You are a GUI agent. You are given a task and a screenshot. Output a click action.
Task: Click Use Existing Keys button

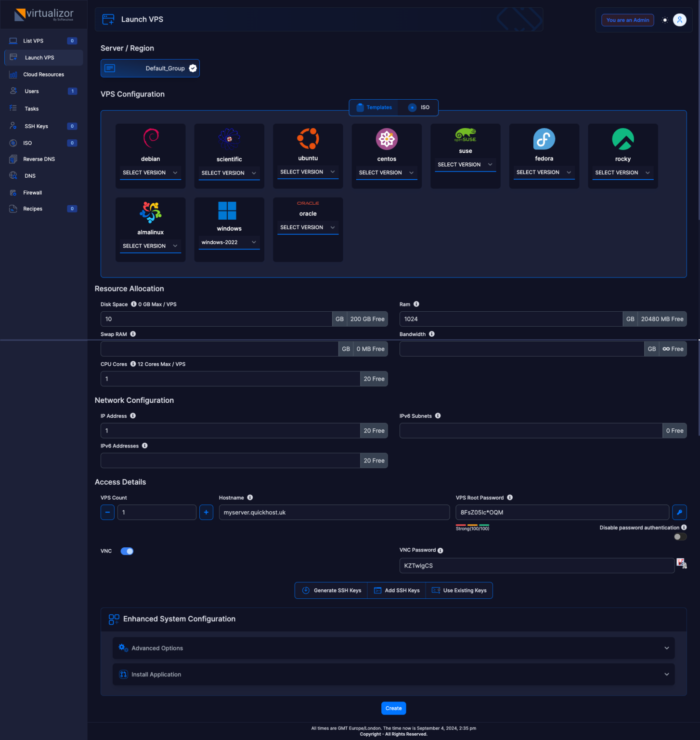(459, 591)
